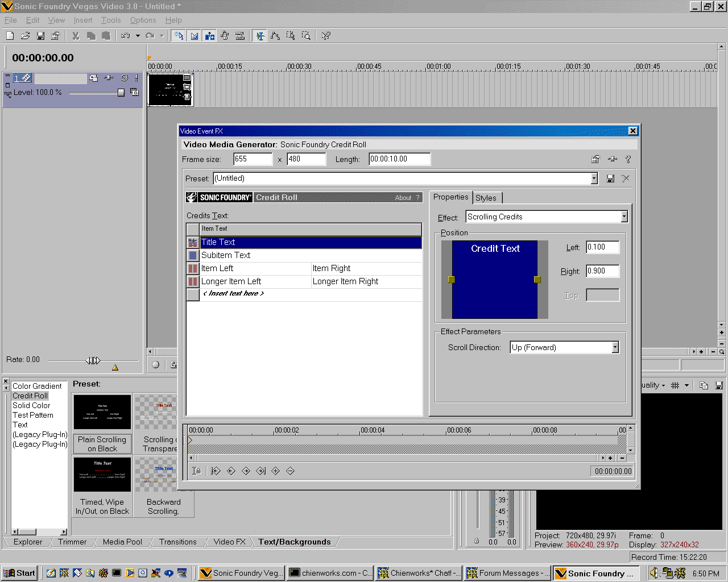The width and height of the screenshot is (728, 582).
Task: Select the Subitem Text credits row
Action: pyautogui.click(x=304, y=256)
